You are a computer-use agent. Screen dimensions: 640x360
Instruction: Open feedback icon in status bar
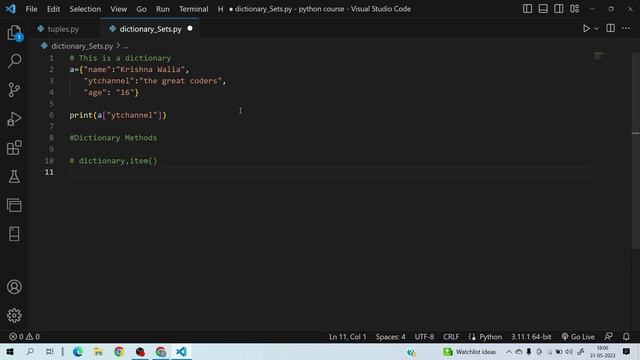[x=608, y=337]
